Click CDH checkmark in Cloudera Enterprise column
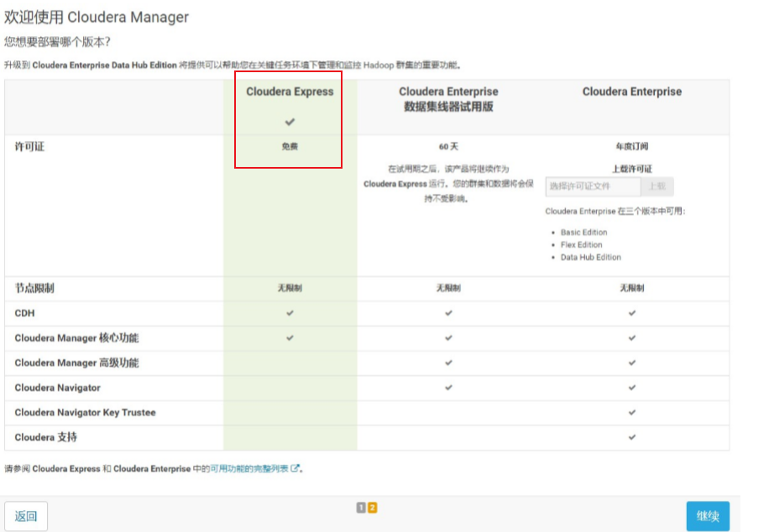The height and width of the screenshot is (532, 769). click(631, 313)
